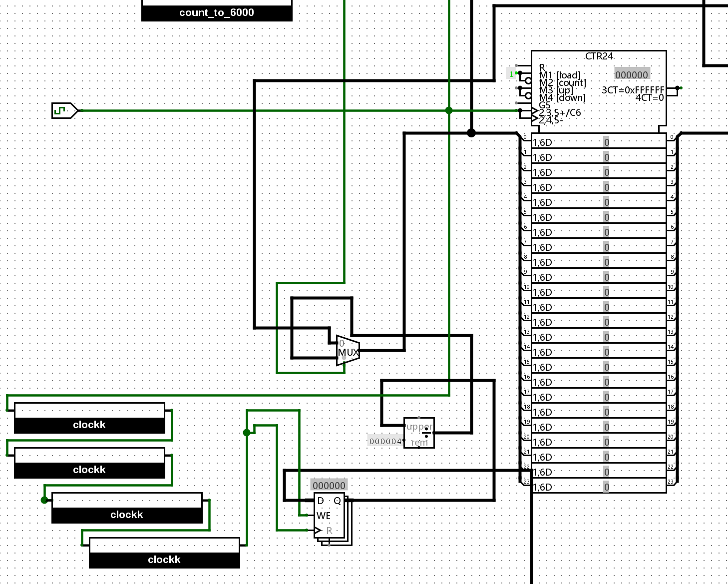Click the counter's bit 12 data row
Image resolution: width=728 pixels, height=584 pixels.
click(x=598, y=322)
